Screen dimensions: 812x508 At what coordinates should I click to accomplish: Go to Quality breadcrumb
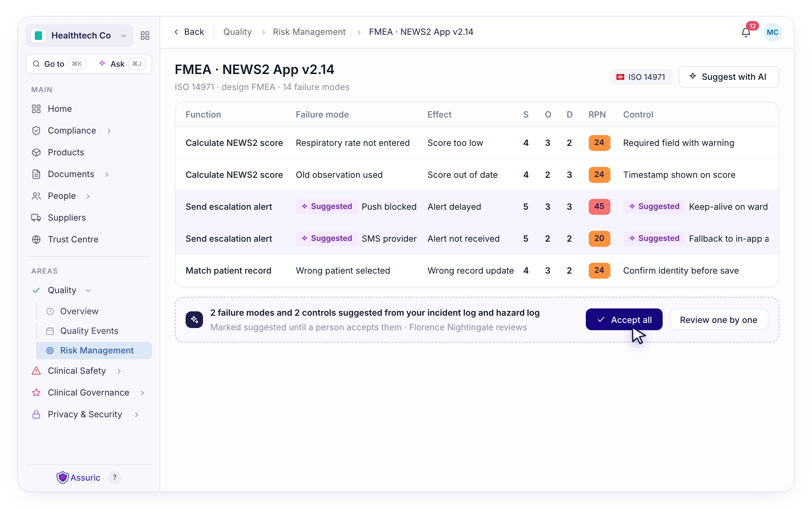tap(237, 32)
